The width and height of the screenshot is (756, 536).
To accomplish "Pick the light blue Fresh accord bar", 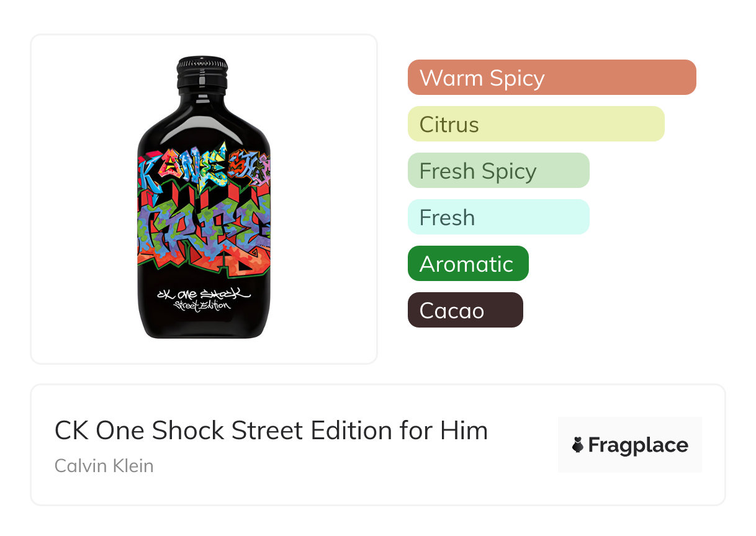I will pos(498,217).
